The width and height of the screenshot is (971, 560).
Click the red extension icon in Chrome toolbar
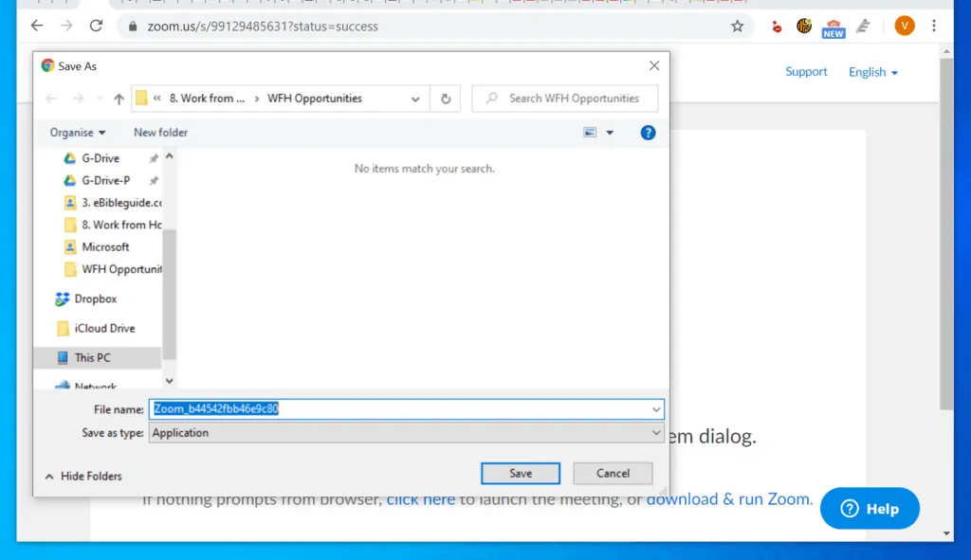point(776,26)
